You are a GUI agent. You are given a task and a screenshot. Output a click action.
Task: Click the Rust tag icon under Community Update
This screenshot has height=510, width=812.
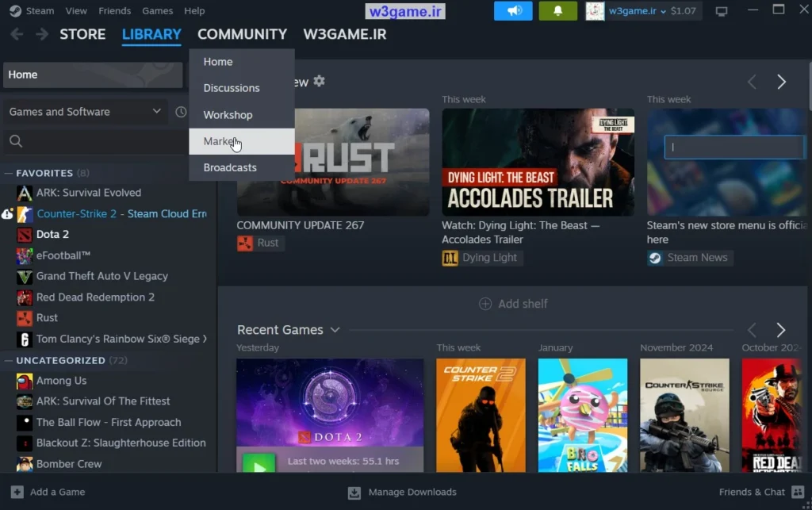[x=245, y=243]
